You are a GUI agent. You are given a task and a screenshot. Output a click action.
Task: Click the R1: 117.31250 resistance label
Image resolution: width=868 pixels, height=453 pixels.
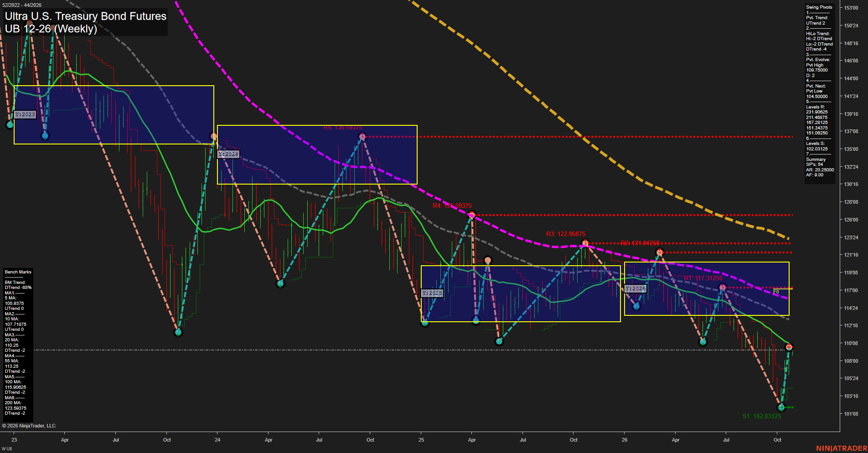703,278
